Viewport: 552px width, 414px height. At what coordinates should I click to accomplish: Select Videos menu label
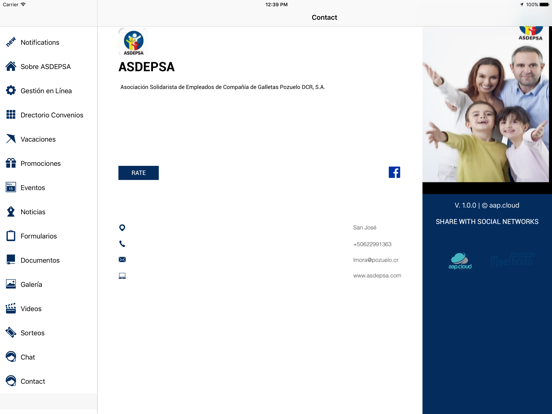[31, 309]
